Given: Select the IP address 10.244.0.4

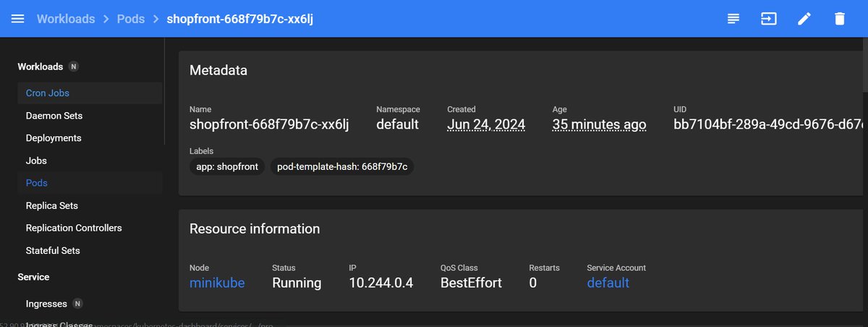Looking at the screenshot, I should pos(381,283).
